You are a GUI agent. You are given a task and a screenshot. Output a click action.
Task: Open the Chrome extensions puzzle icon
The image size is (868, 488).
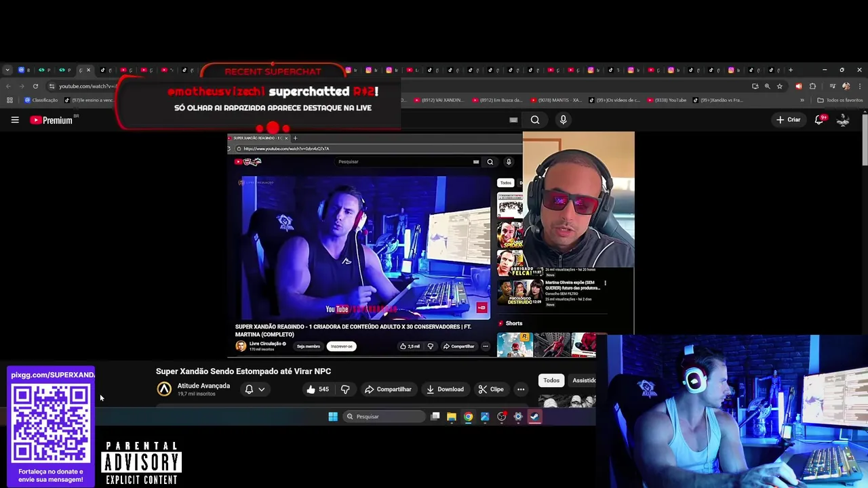tap(813, 86)
